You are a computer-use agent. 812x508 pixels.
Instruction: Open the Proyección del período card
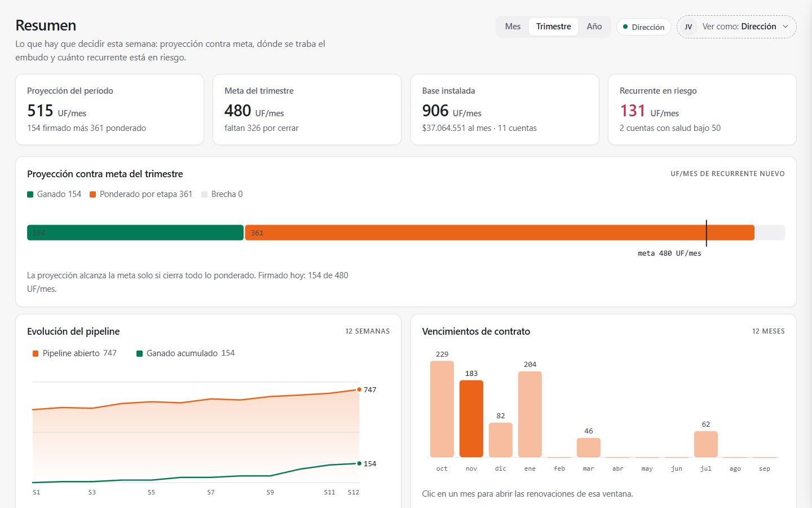(x=109, y=110)
